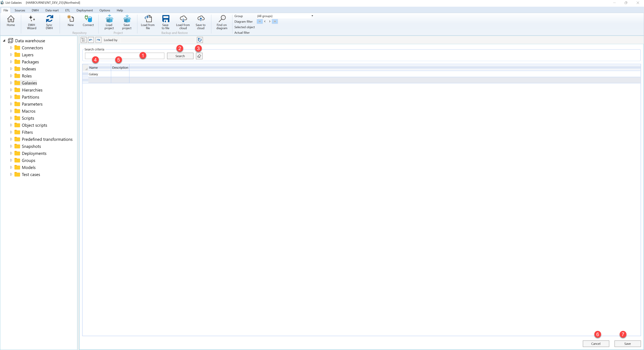Select Object scripts in the tree
The height and width of the screenshot is (350, 644).
click(34, 125)
